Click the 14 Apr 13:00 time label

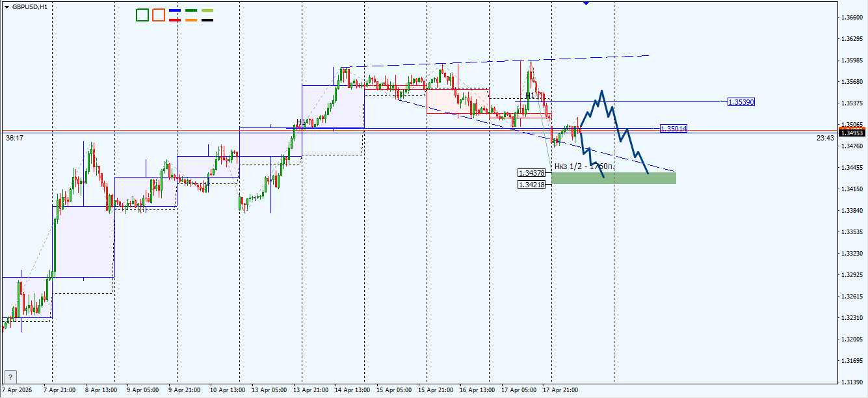tap(352, 390)
